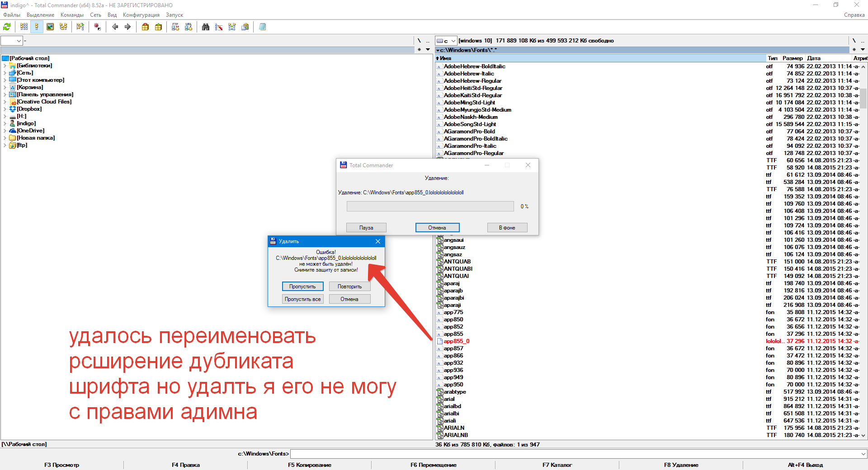Screen dimensions: 868x470
Task: Switch to brief file list view icon
Action: pyautogui.click(x=24, y=27)
